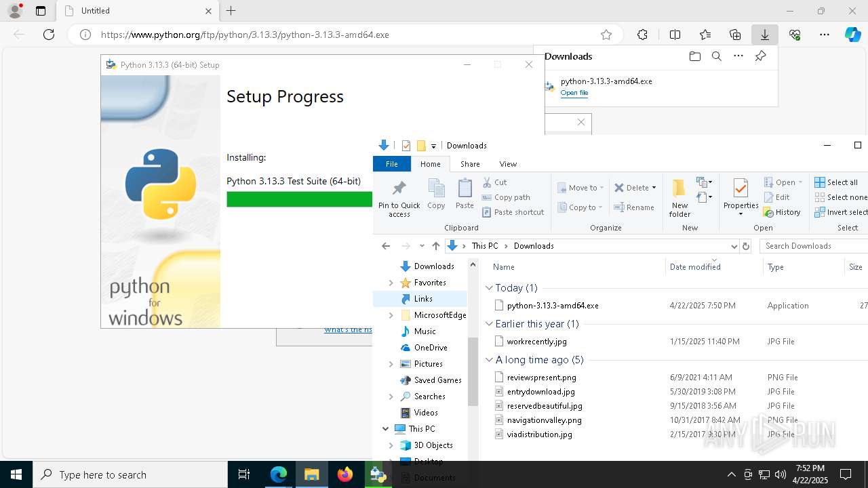
Task: Open Move to dropdown
Action: coord(580,188)
